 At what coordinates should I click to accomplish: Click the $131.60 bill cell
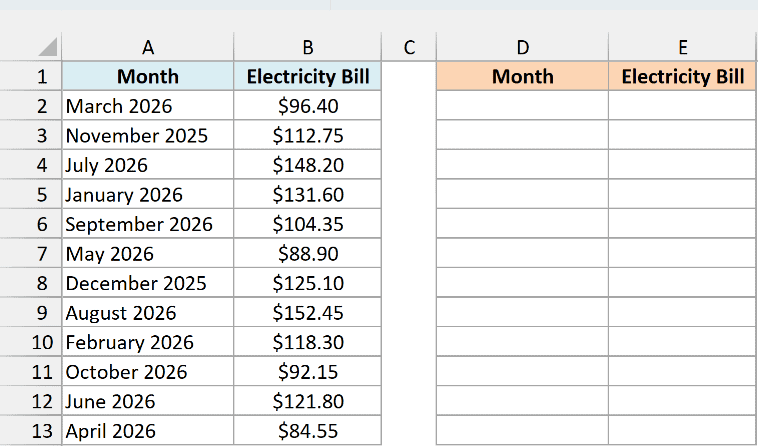[x=307, y=194]
